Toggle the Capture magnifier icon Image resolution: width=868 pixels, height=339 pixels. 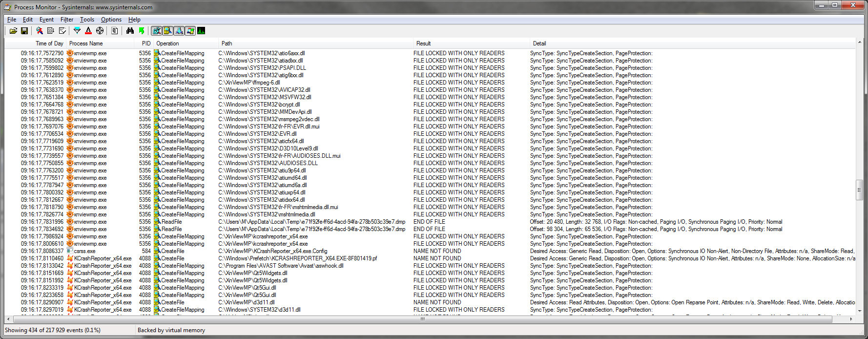[40, 31]
